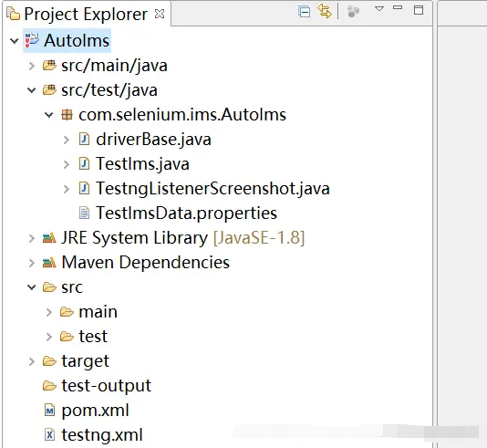Select the testng.xml file
The height and width of the screenshot is (448, 487).
(102, 435)
